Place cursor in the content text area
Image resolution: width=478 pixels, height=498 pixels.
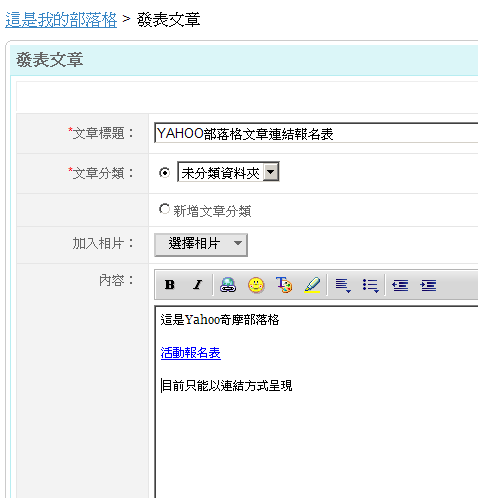(x=317, y=402)
